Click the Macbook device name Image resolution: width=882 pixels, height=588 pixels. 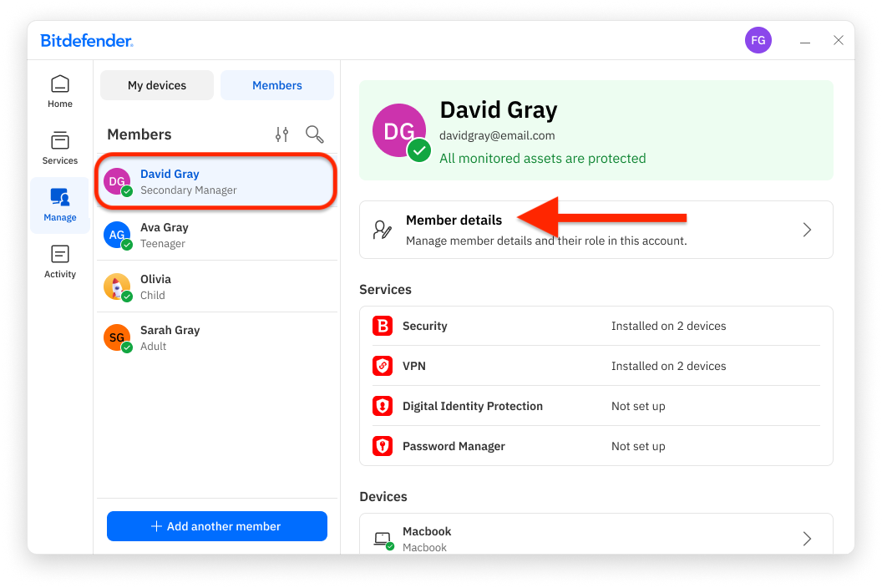point(426,531)
